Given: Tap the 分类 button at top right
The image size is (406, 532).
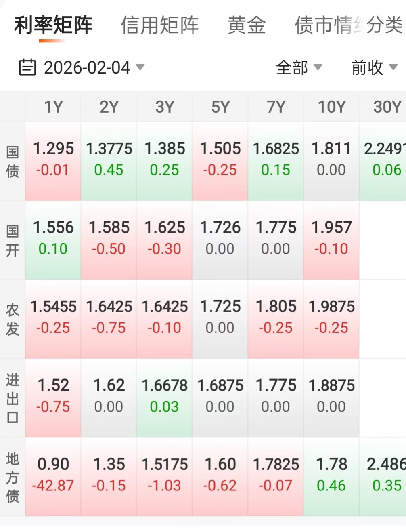Looking at the screenshot, I should pos(384,25).
